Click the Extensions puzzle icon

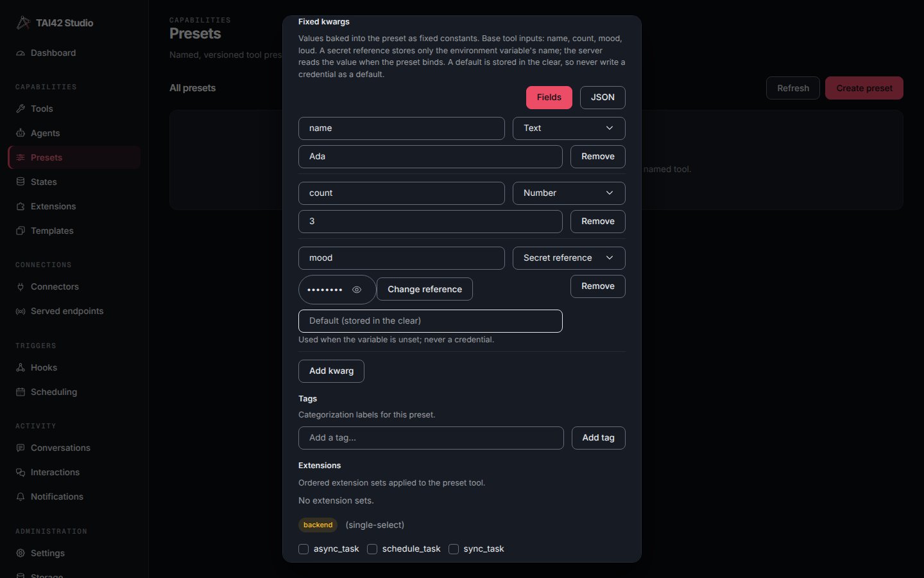[x=21, y=207]
